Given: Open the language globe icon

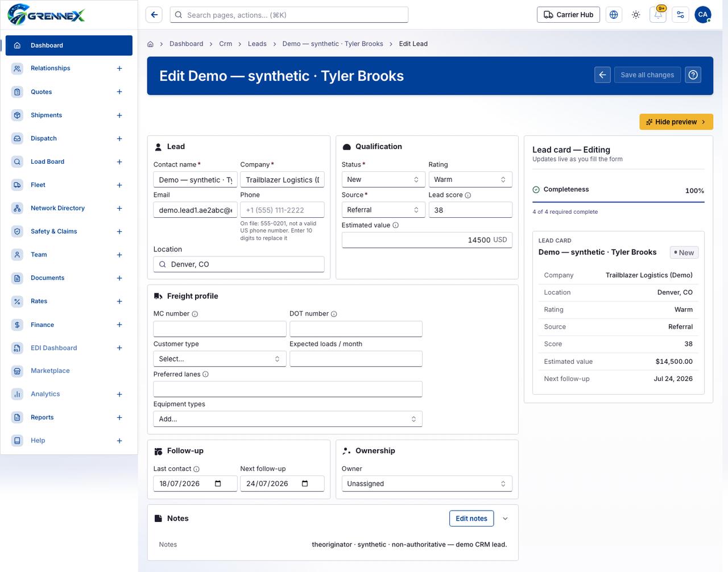Looking at the screenshot, I should pyautogui.click(x=614, y=15).
